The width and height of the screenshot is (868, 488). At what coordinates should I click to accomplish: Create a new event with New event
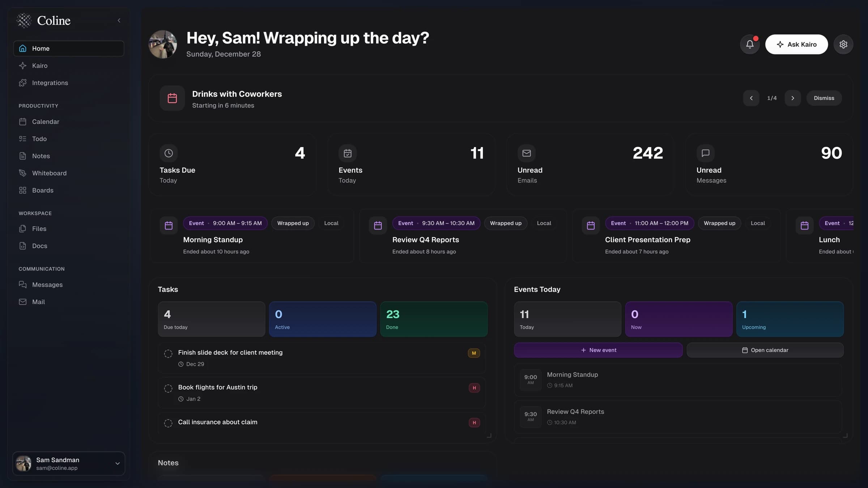[598, 350]
